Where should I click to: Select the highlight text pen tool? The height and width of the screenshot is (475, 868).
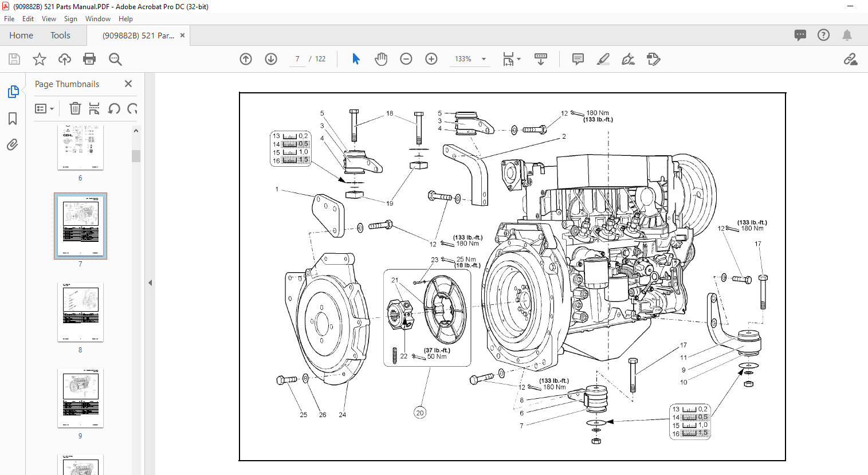603,59
